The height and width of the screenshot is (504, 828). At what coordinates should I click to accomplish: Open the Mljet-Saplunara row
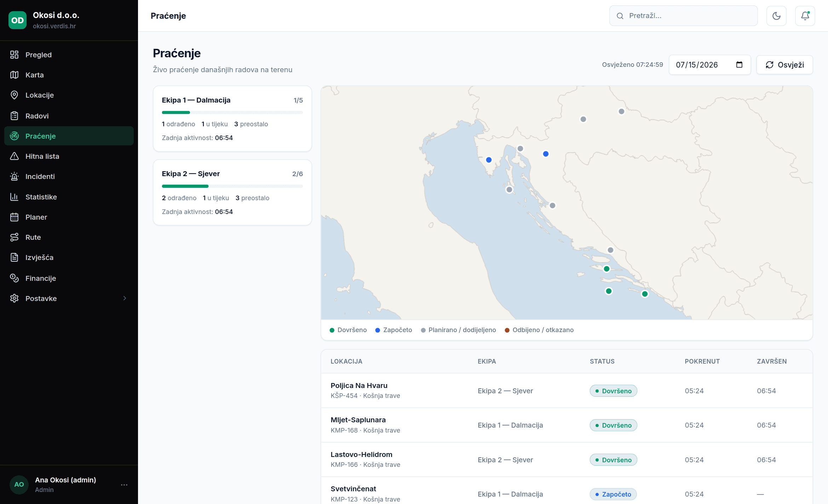coord(567,425)
